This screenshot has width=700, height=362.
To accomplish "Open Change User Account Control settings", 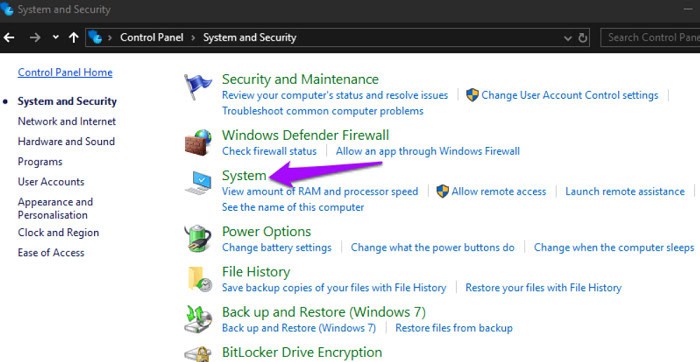I will pos(570,95).
